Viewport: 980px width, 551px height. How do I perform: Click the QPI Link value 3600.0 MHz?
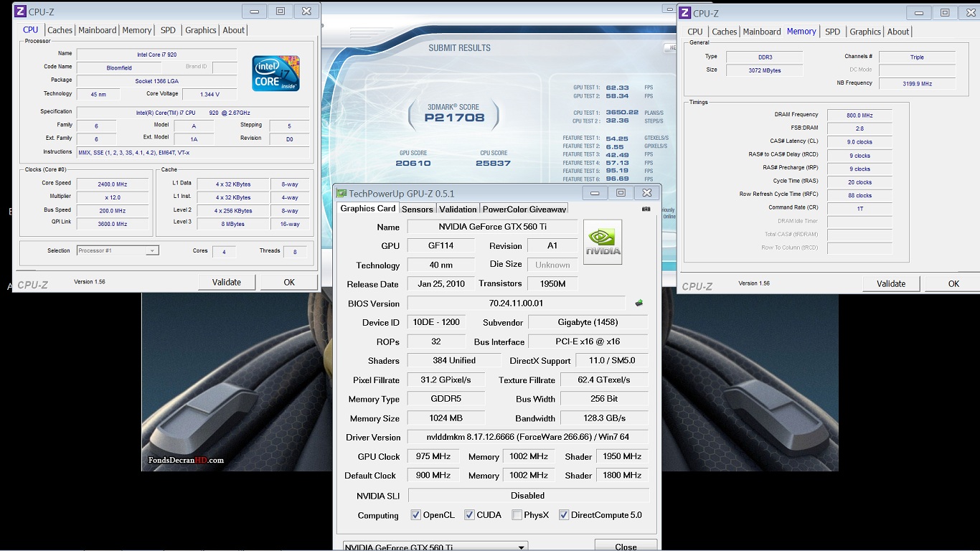point(112,224)
